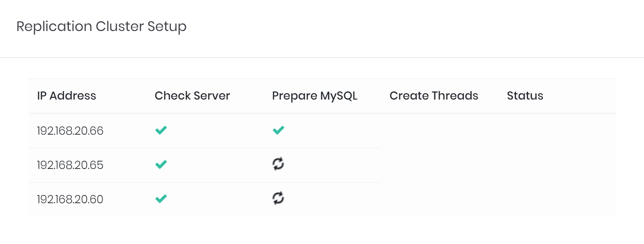The width and height of the screenshot is (644, 244).
Task: Click Check Server checkmark for 192.168.20.66
Action: [161, 130]
